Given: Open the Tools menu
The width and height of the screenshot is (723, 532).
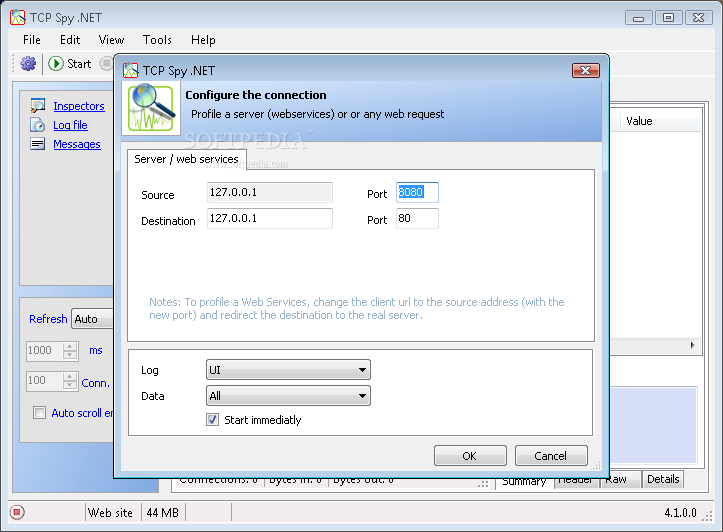Looking at the screenshot, I should [157, 40].
